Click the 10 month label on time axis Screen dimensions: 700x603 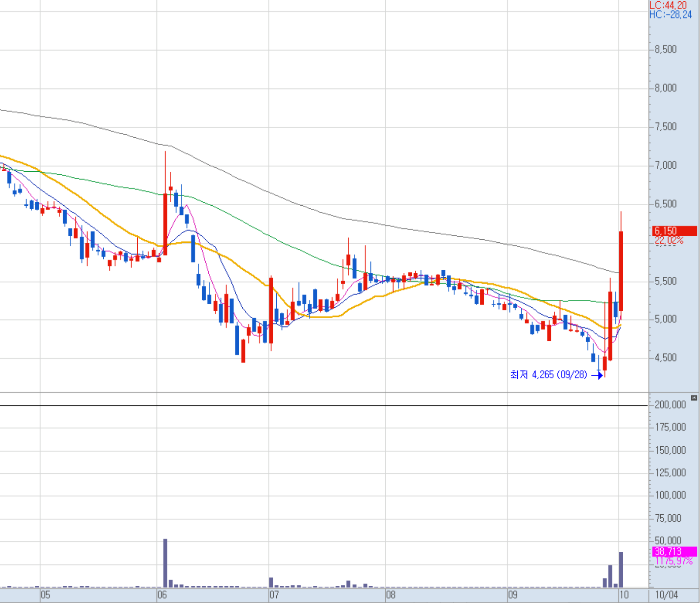click(624, 595)
